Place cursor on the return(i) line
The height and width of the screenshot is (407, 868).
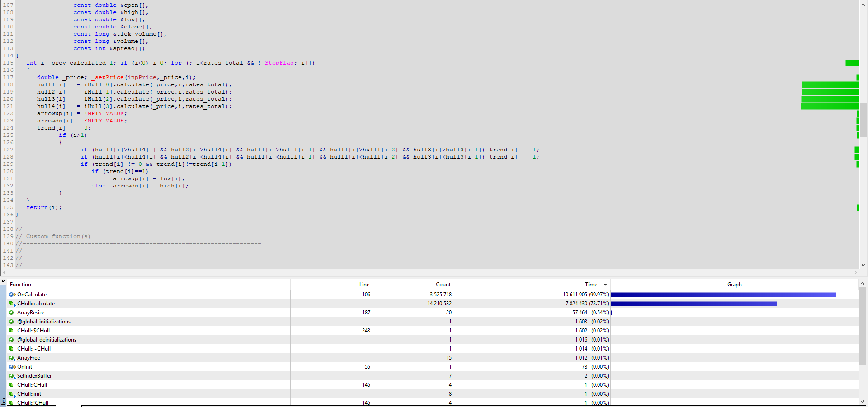click(x=44, y=208)
